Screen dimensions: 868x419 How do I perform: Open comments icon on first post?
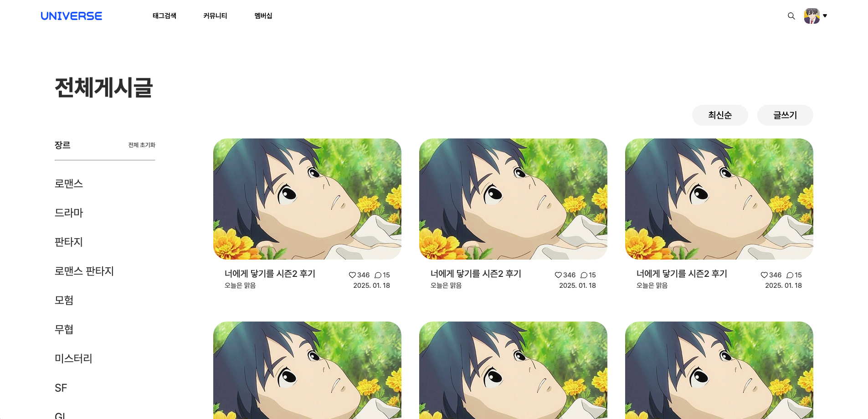(378, 275)
